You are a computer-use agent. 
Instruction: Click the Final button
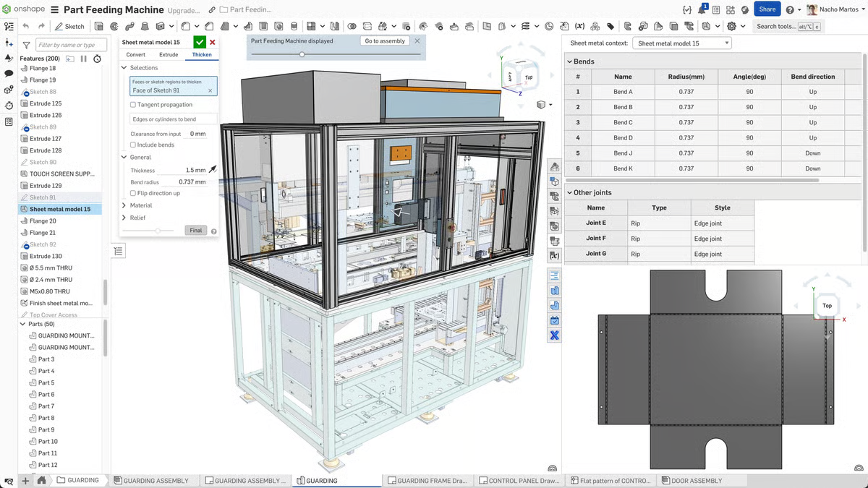click(x=195, y=231)
